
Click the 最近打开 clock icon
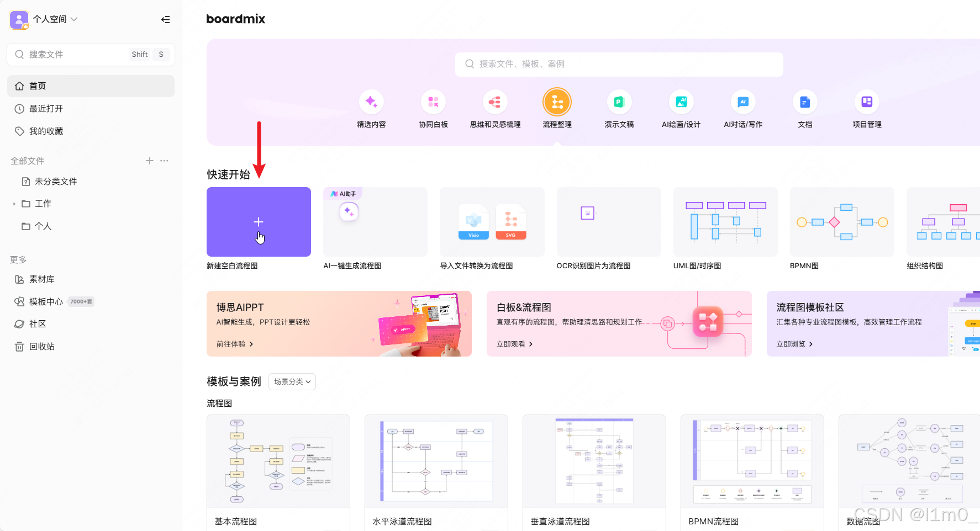19,109
